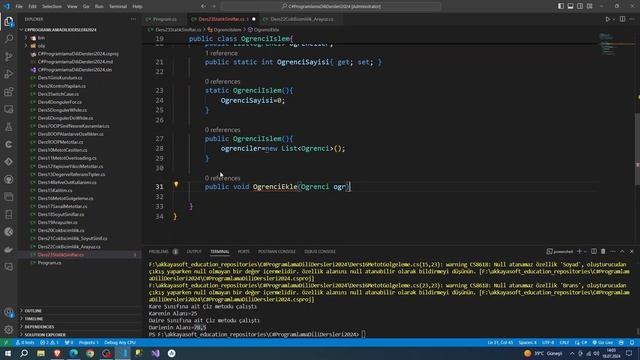640x360 pixels.
Task: Open Chrome from Windows taskbar
Action: [90, 353]
